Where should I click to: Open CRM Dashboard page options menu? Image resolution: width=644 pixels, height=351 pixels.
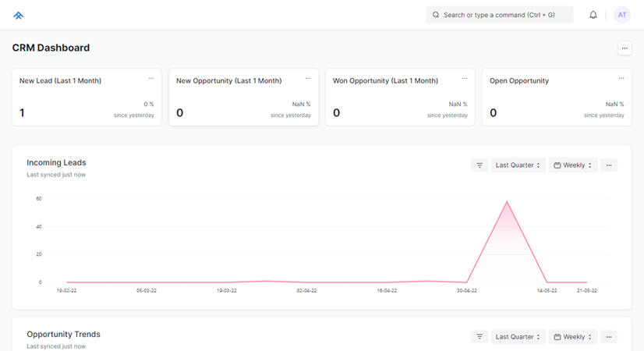click(625, 48)
